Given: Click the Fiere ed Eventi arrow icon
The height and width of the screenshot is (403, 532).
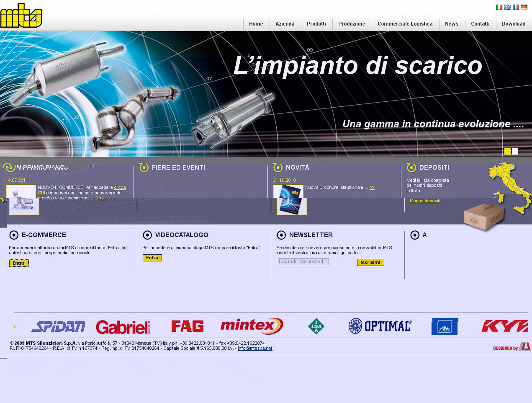Looking at the screenshot, I should click(144, 168).
